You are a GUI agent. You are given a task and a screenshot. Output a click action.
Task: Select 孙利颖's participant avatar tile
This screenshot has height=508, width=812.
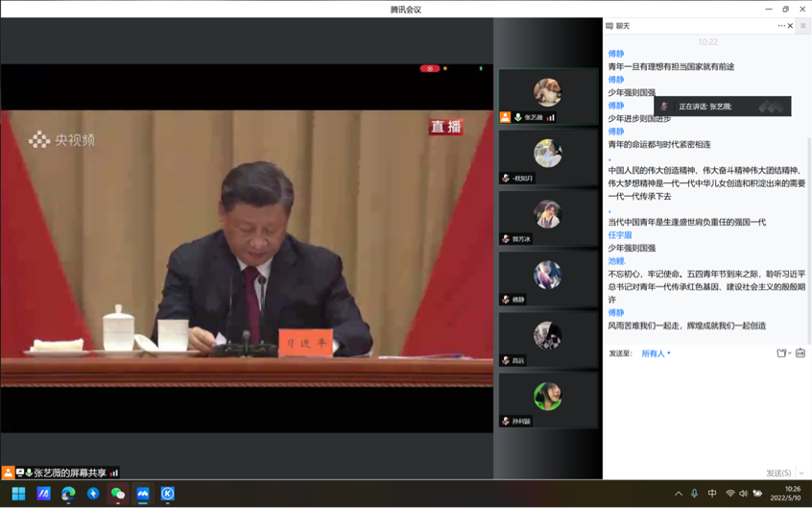click(x=548, y=399)
